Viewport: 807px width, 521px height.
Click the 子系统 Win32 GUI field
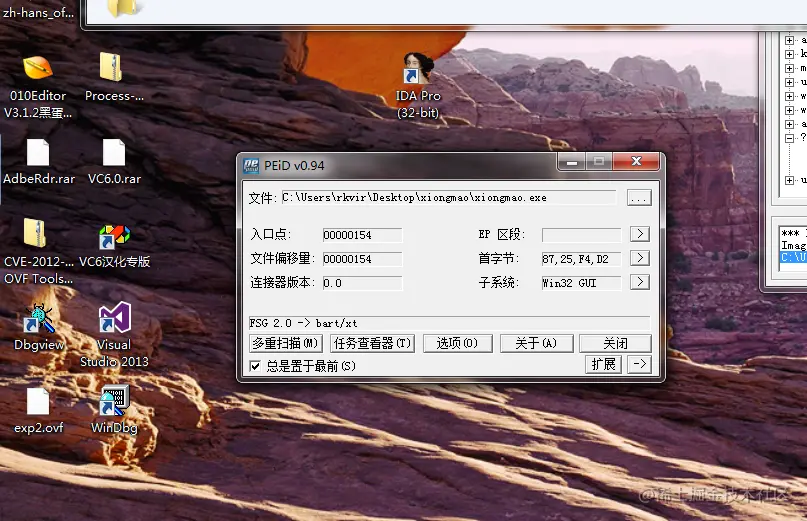click(x=581, y=283)
